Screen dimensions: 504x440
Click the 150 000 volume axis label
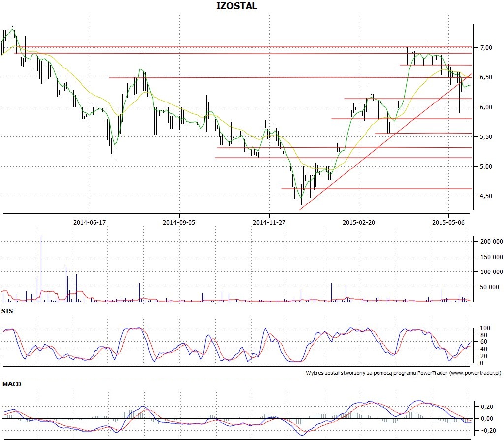click(x=492, y=257)
